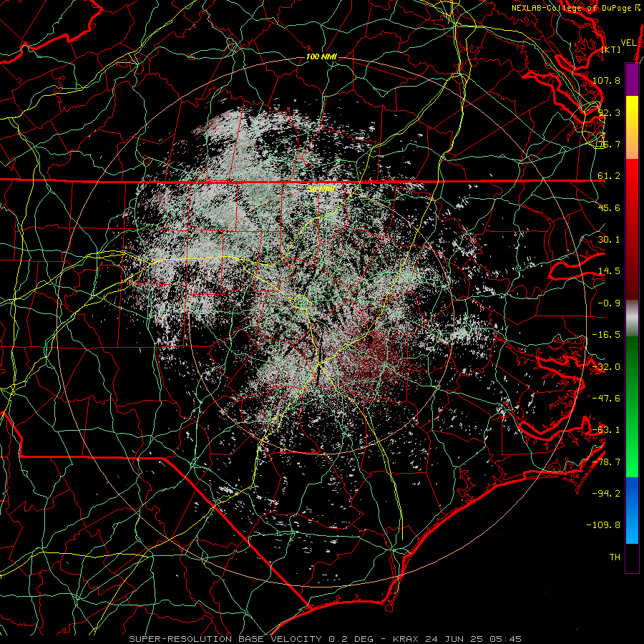Screen dimensions: 644x644
Task: Click the 45.6 velocity scale value
Action: pos(609,208)
